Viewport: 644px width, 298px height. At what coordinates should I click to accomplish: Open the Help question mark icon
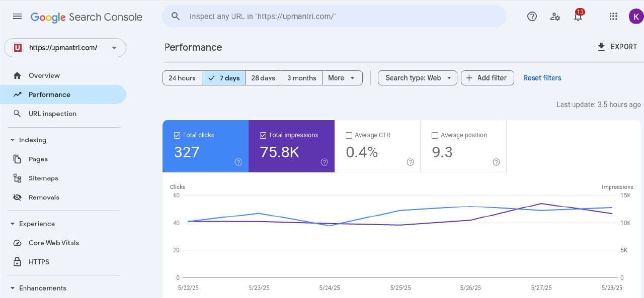click(x=532, y=17)
